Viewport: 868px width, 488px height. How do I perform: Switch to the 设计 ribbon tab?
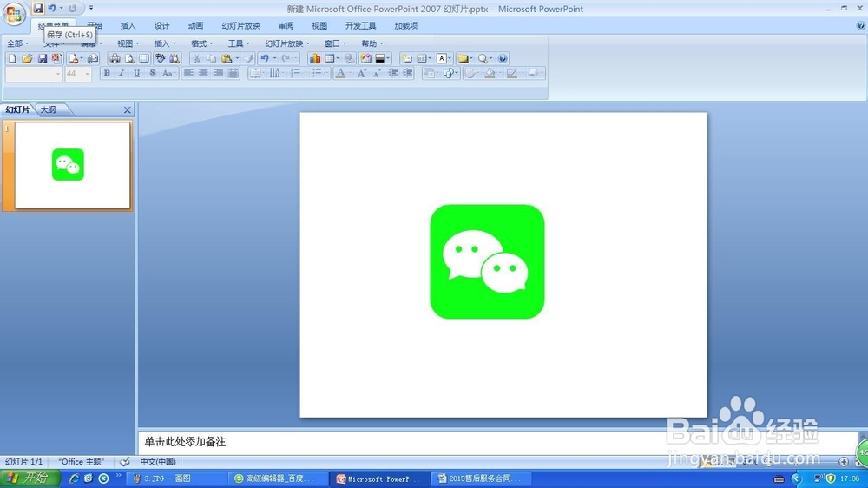161,25
